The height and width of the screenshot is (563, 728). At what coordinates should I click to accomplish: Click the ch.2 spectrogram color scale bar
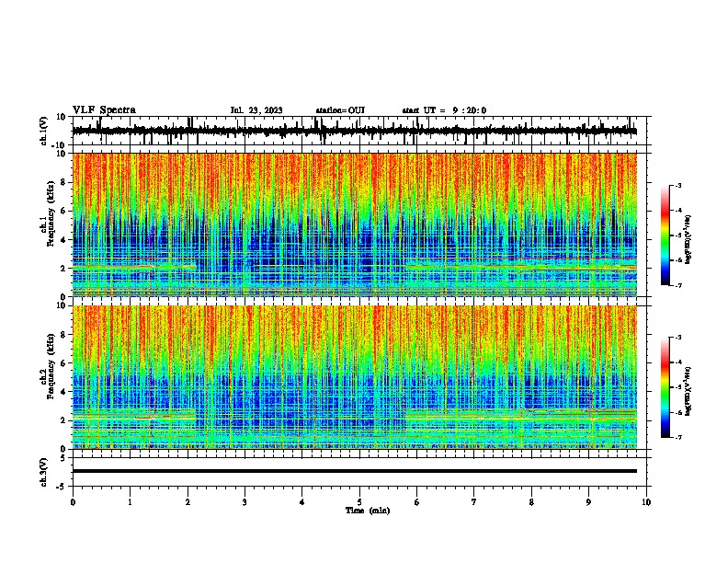pyautogui.click(x=665, y=387)
